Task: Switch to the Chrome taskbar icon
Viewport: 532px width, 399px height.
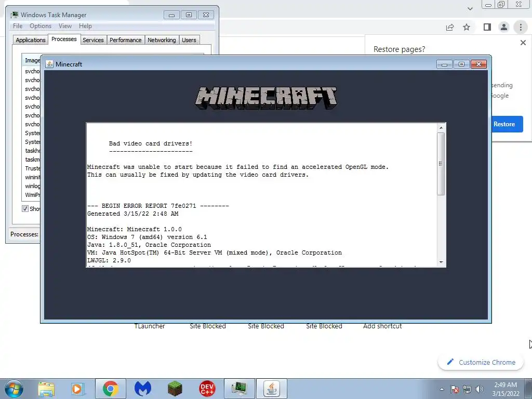Action: [110, 389]
